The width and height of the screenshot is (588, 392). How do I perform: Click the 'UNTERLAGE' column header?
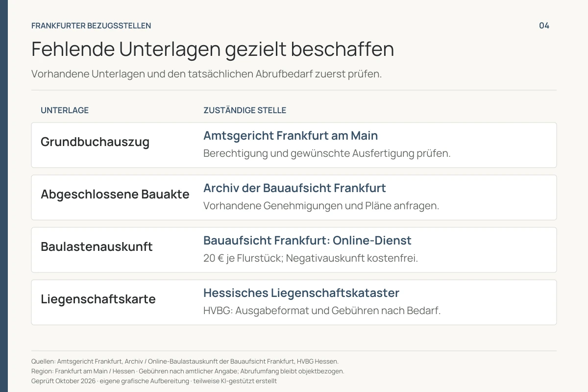pos(65,110)
